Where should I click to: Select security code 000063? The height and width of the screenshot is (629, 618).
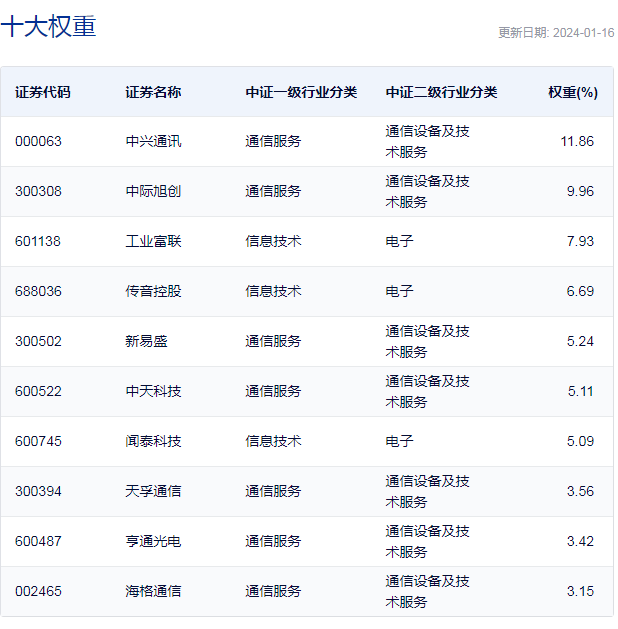point(38,141)
